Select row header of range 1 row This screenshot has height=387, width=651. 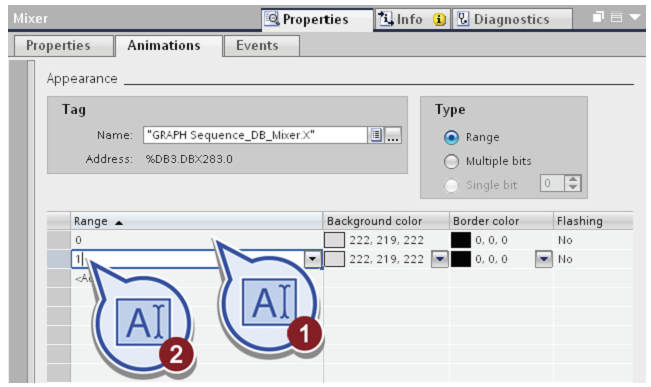click(59, 260)
